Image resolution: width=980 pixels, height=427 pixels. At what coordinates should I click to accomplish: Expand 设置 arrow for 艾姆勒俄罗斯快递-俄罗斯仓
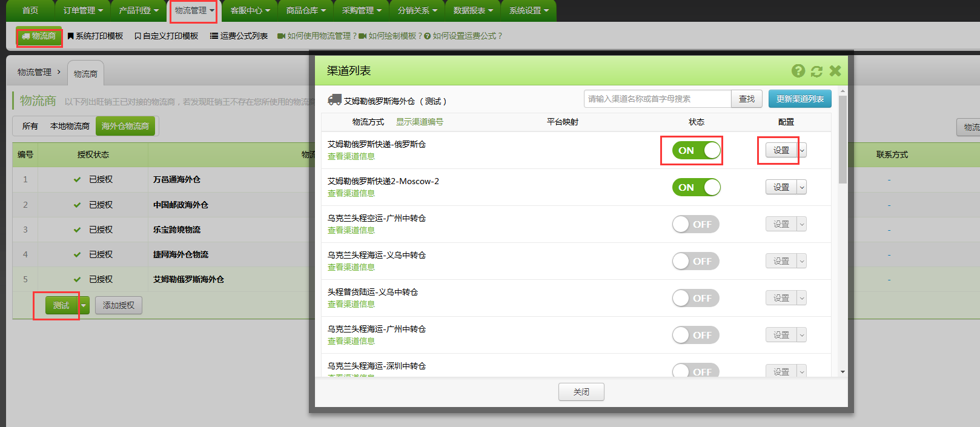pos(802,150)
